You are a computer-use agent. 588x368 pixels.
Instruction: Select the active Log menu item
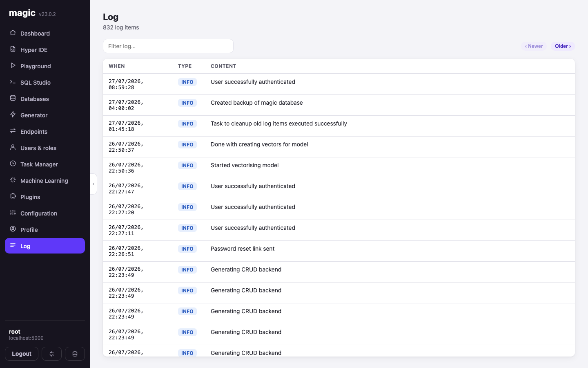coord(45,246)
